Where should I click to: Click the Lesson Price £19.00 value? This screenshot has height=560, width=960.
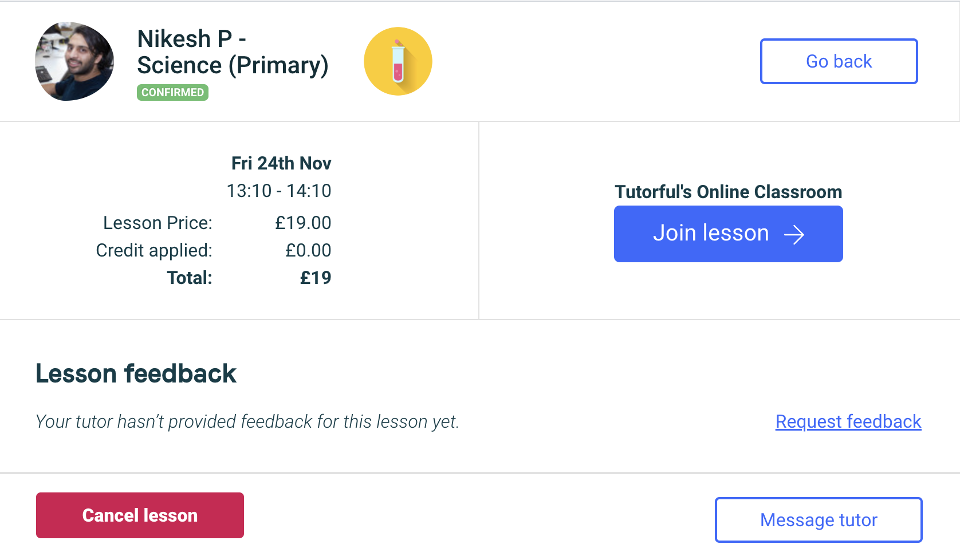click(303, 223)
